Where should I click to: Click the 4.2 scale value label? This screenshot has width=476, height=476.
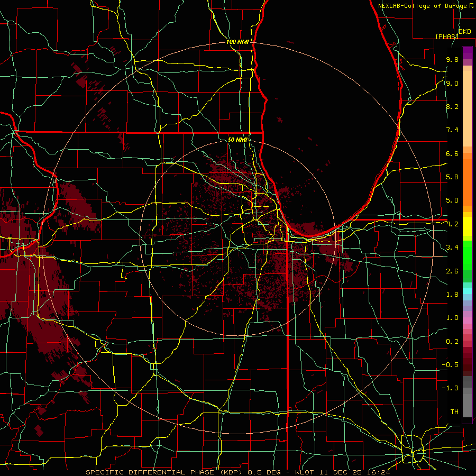(x=452, y=224)
